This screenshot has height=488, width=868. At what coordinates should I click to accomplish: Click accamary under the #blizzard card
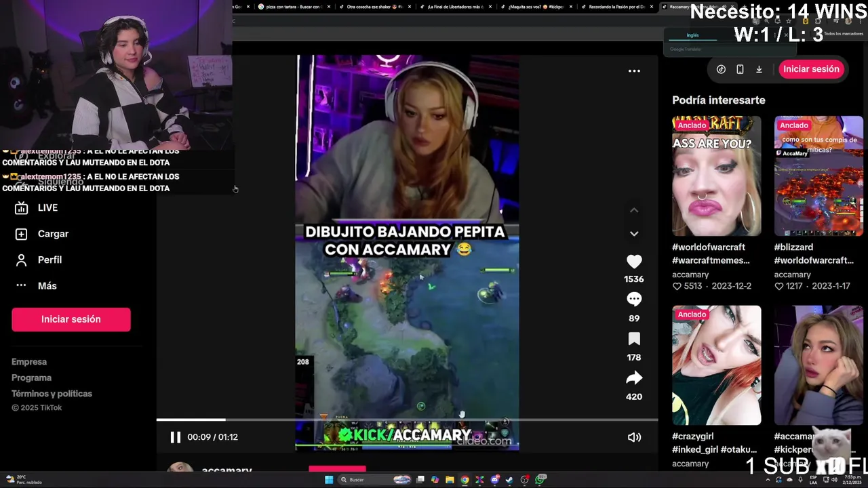click(x=793, y=274)
